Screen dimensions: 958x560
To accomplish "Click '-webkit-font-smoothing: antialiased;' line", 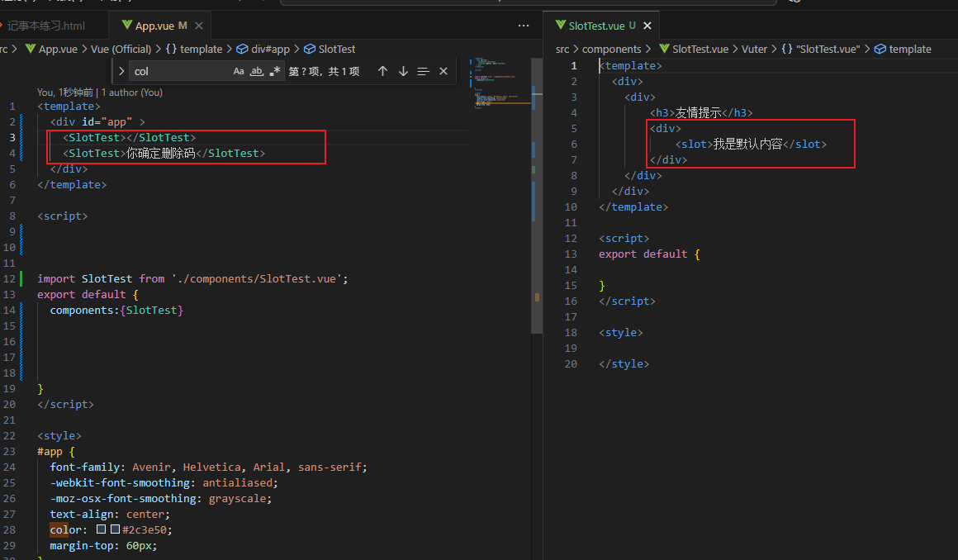I will click(164, 483).
